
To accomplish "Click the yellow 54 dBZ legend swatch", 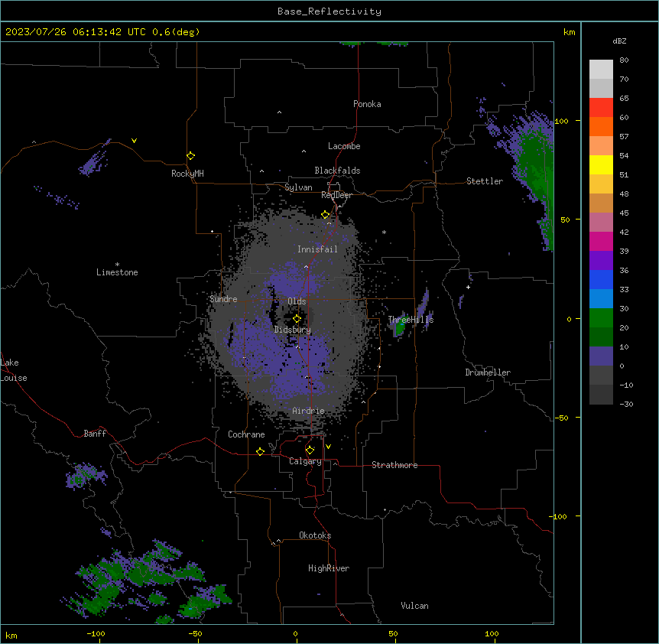I will [x=601, y=164].
